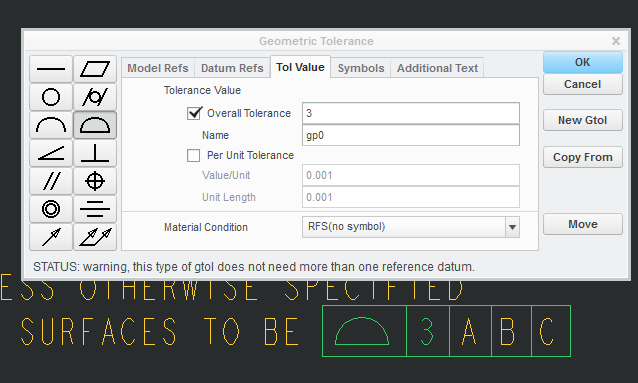Click the SURFACES TO BE drawing note
This screenshot has height=383, width=638.
point(160,332)
